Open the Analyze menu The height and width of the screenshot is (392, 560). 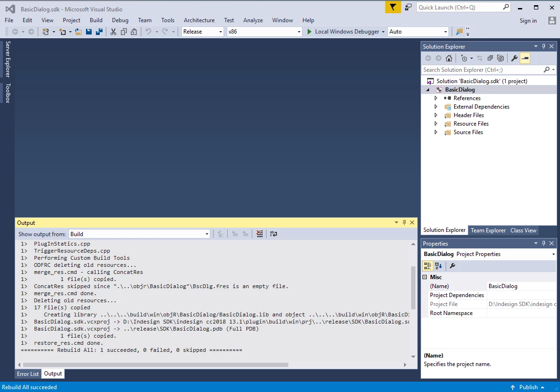(x=253, y=20)
